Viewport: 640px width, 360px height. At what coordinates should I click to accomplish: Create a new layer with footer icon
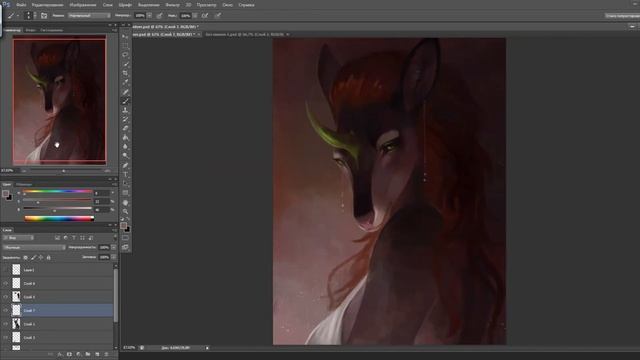click(97, 354)
